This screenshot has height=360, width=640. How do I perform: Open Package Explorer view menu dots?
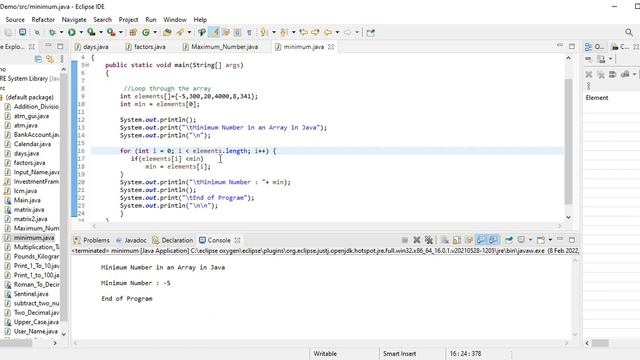62,59
